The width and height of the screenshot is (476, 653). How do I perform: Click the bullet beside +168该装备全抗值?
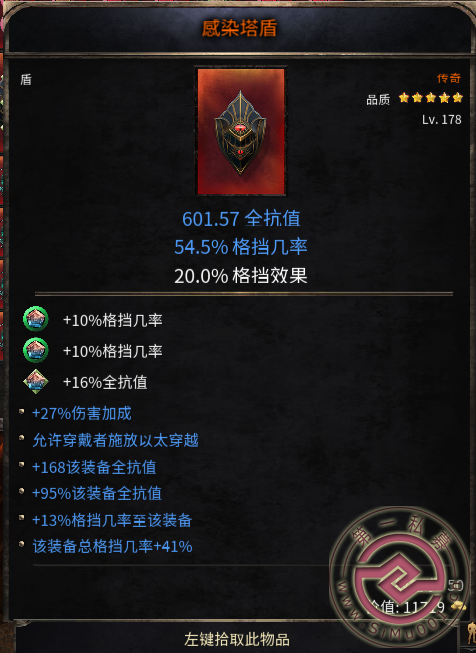22,465
